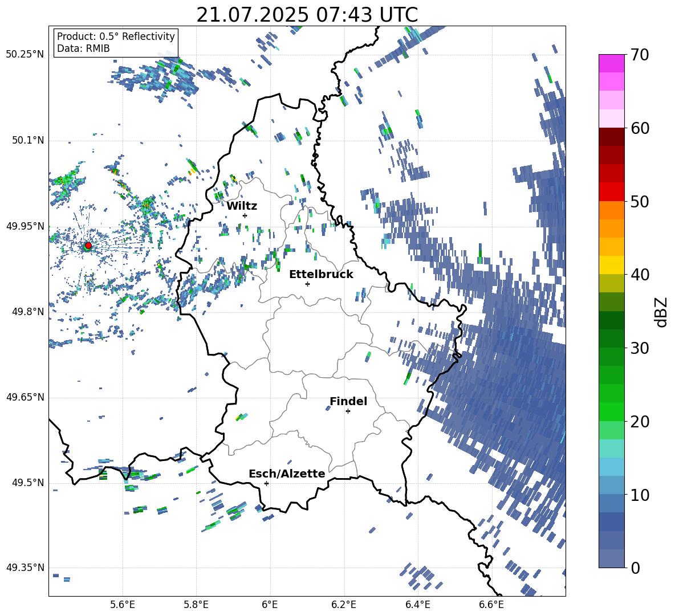Viewport: 675px width, 616px height.
Task: Click the 20 colorbar tick label
Action: tap(640, 422)
